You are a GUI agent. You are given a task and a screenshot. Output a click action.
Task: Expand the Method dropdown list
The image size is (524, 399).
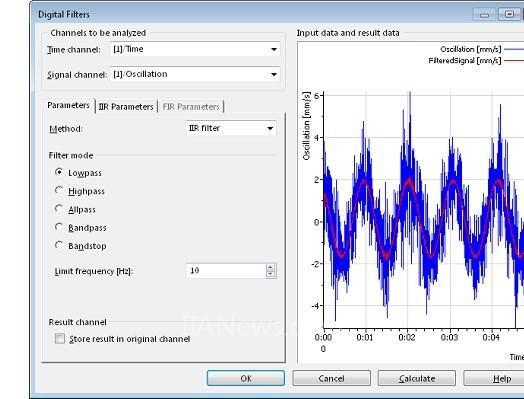tap(231, 128)
